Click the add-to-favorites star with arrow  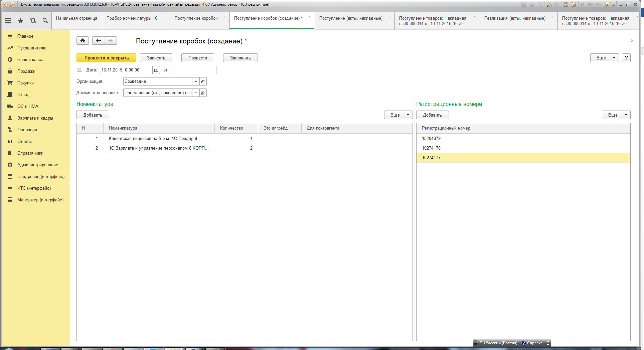tap(549, 4)
